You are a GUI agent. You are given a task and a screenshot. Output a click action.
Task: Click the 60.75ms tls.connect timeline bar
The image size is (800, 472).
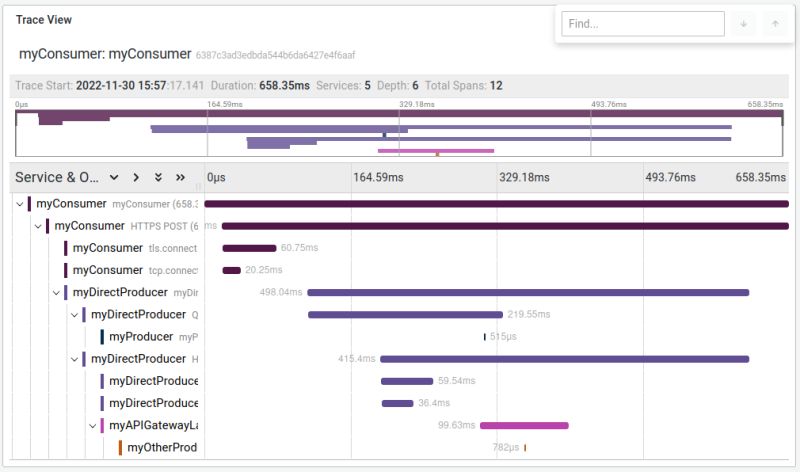pos(249,249)
